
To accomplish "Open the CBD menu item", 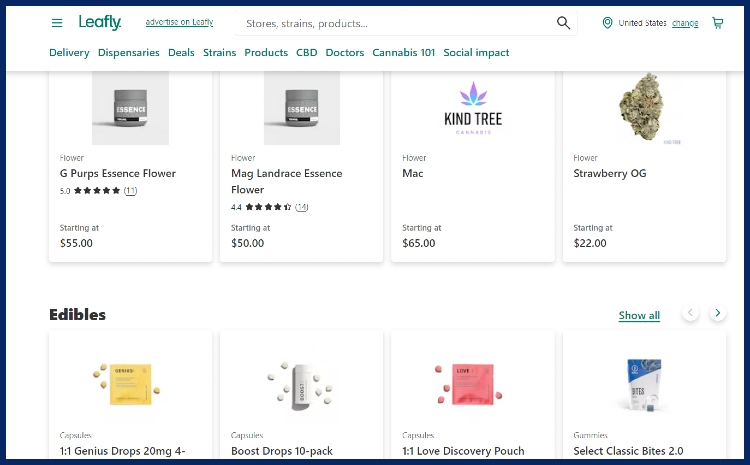I will [x=307, y=53].
